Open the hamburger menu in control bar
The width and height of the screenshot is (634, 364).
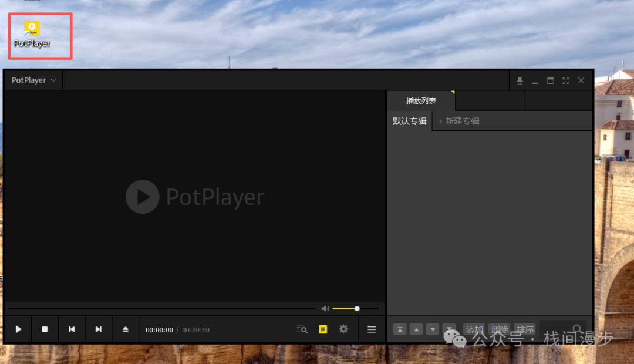pos(372,329)
